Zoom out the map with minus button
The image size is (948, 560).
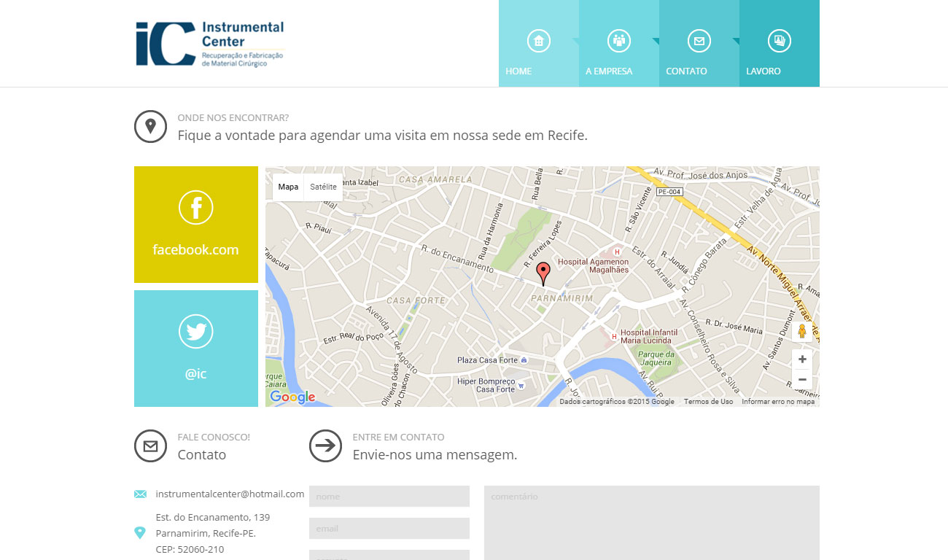(802, 379)
